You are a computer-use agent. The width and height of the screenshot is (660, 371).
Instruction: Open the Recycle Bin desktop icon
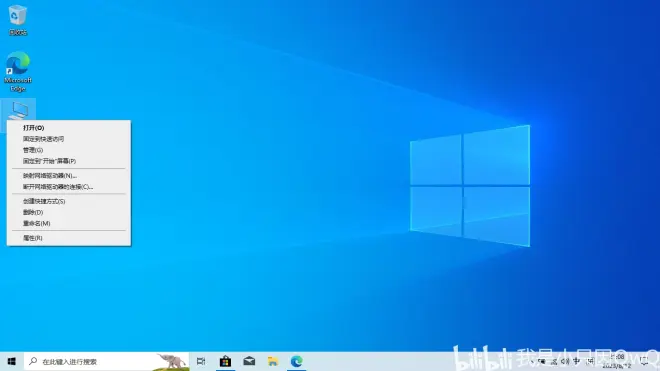point(18,20)
